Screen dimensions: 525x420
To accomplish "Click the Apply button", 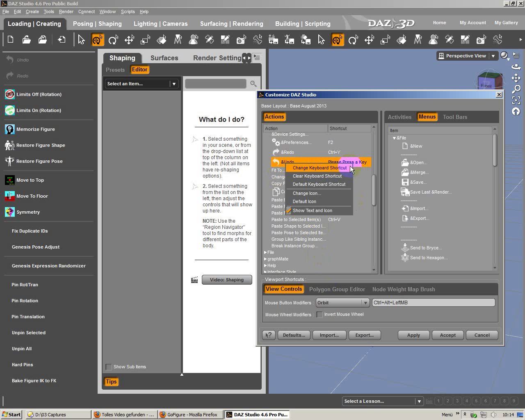I will tap(413, 335).
